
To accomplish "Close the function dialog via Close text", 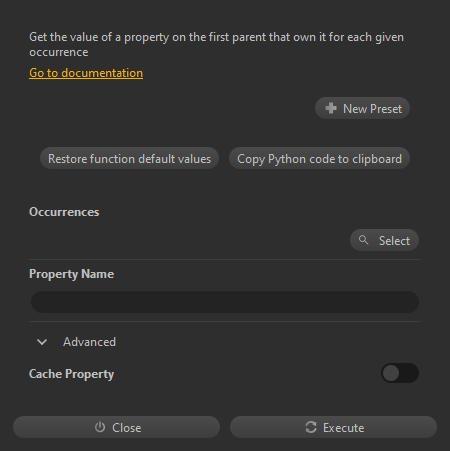I will (127, 428).
